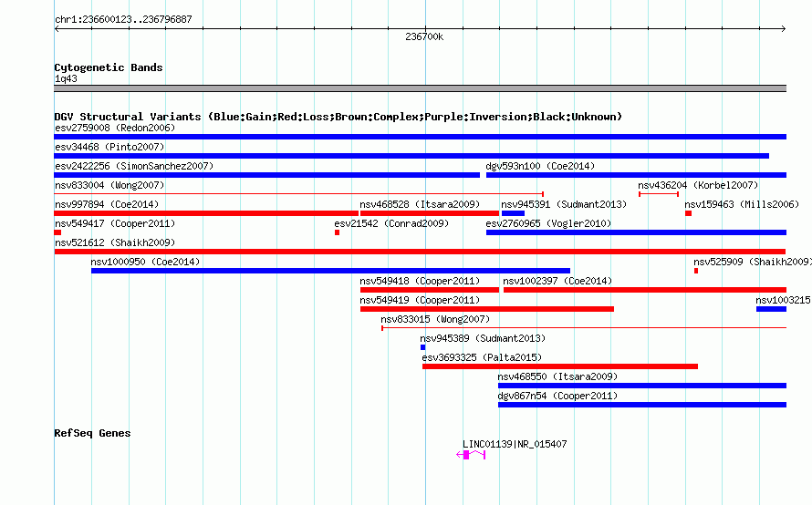The width and height of the screenshot is (812, 505).
Task: Click small red square under esv21542
Action: (338, 232)
